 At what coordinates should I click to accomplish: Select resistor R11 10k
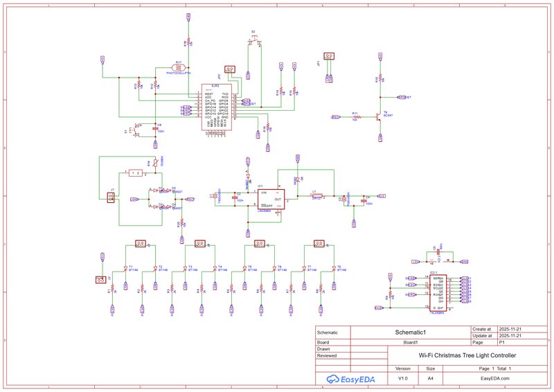click(x=357, y=116)
